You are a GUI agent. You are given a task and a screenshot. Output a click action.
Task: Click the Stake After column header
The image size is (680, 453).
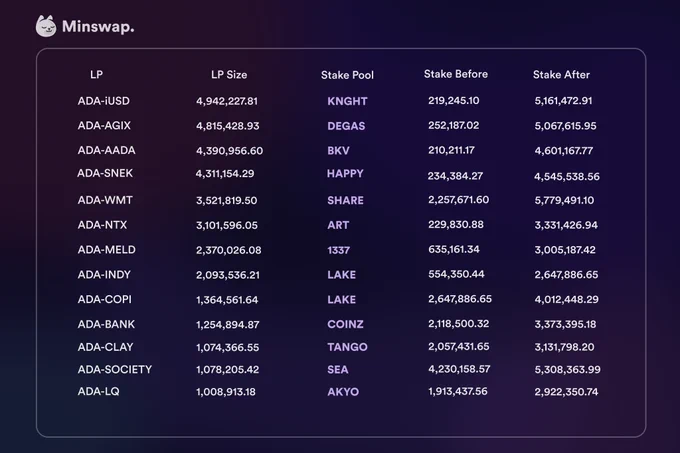coord(561,75)
